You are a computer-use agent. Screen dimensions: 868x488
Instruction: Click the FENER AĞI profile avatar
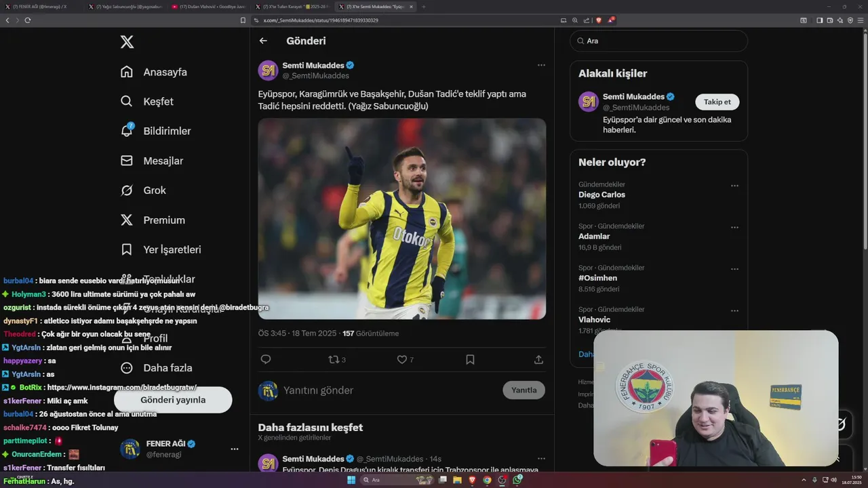tap(130, 449)
